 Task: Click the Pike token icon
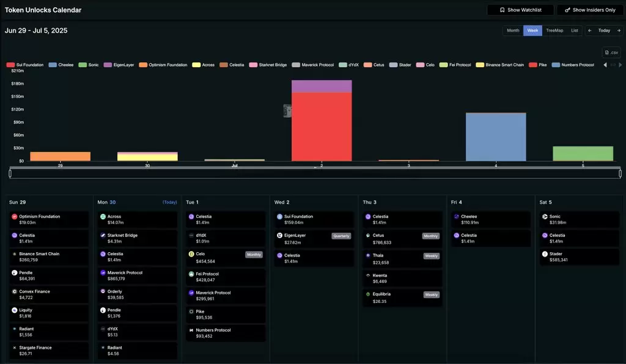pyautogui.click(x=191, y=311)
